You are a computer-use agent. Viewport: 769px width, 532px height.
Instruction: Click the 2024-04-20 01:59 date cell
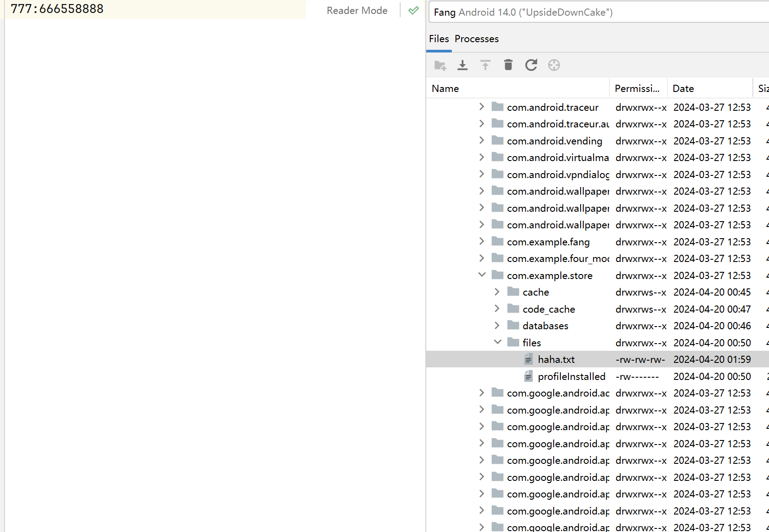tap(712, 359)
